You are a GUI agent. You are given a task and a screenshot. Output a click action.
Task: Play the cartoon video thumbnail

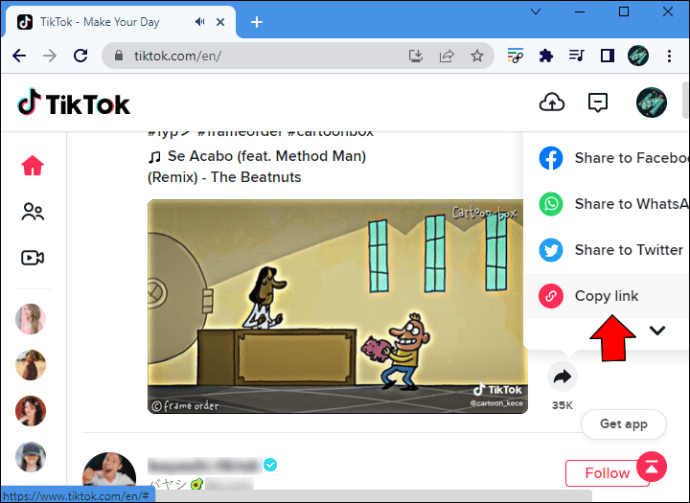click(338, 306)
